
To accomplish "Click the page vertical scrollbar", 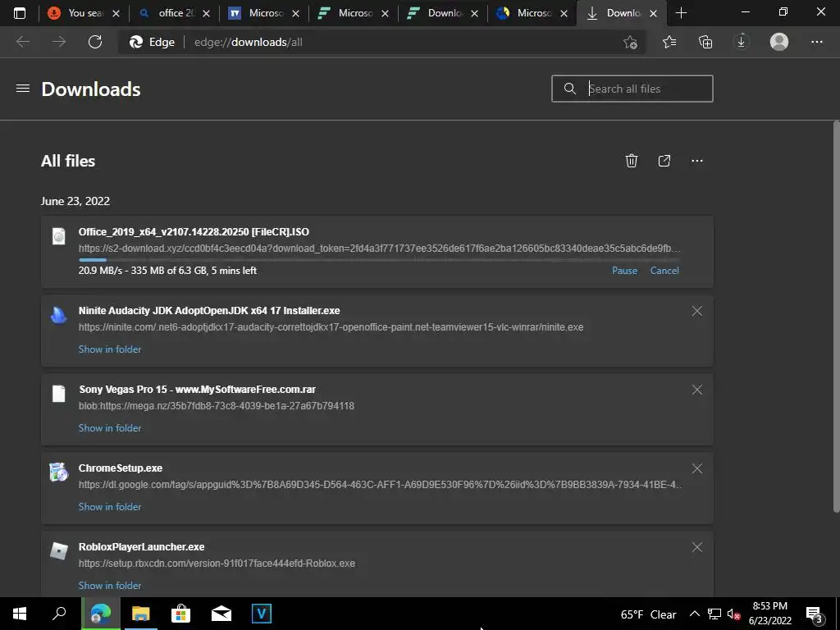I will click(x=836, y=316).
